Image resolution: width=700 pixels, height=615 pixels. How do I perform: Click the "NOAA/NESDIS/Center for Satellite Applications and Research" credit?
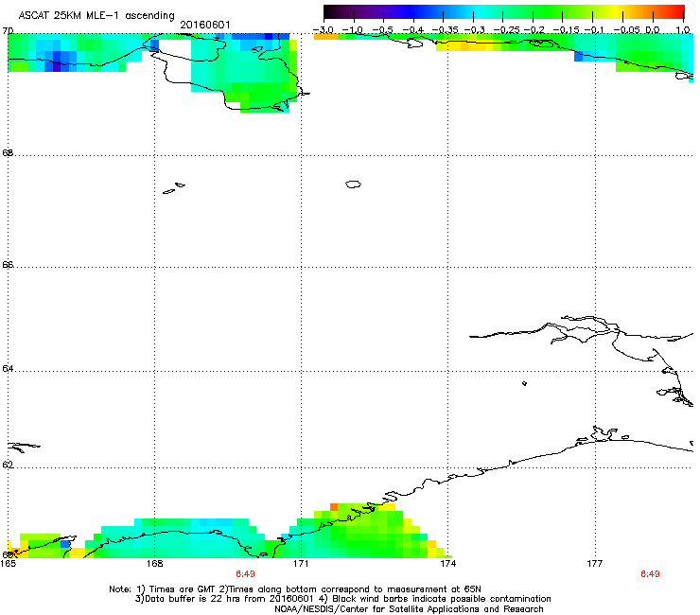(x=409, y=609)
